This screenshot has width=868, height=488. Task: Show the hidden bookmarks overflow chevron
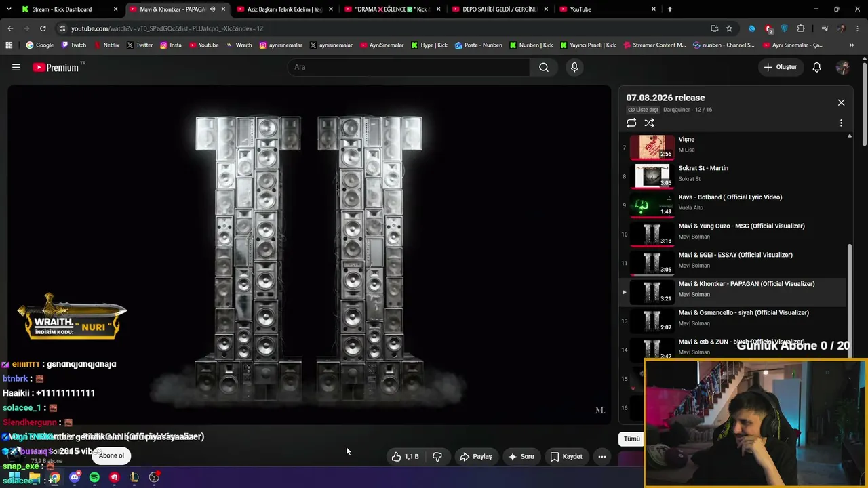click(x=852, y=45)
